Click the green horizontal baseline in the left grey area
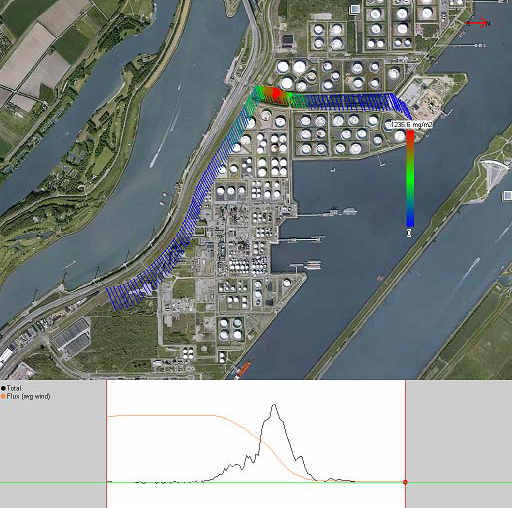Viewport: 512px width, 508px height. [x=53, y=482]
